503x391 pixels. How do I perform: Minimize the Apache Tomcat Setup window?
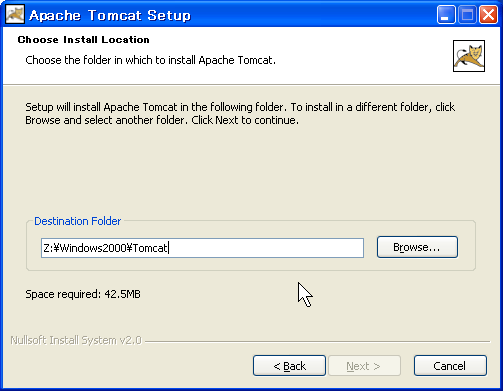pos(446,15)
